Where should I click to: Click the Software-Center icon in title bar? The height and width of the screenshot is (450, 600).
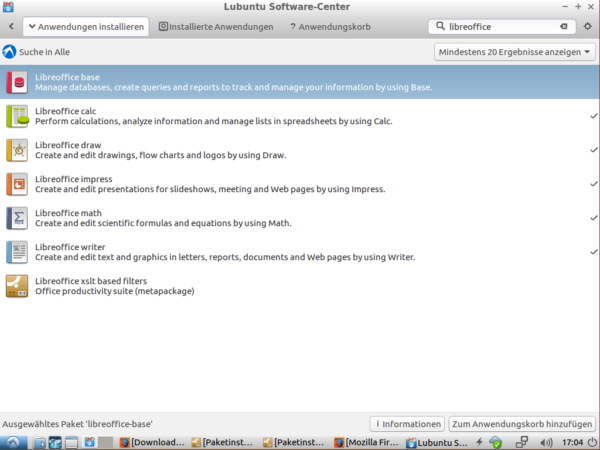point(8,7)
